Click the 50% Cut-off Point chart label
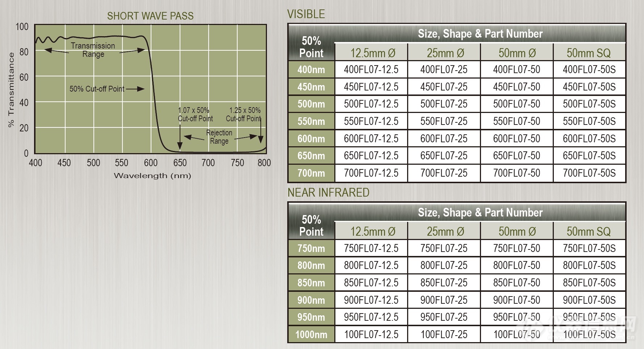Image resolution: width=644 pixels, height=349 pixels. [x=97, y=89]
